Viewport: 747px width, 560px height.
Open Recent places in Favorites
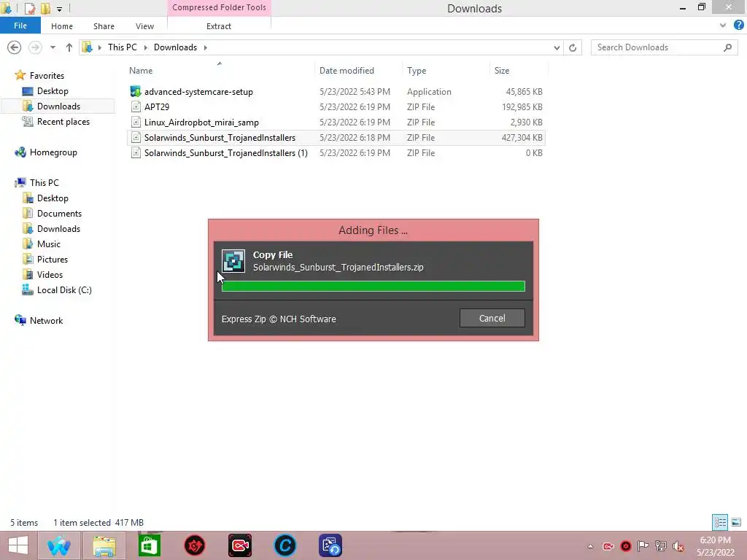[63, 122]
